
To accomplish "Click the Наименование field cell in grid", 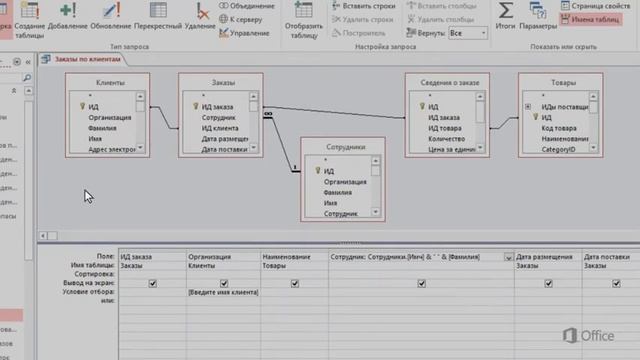I will pos(294,257).
